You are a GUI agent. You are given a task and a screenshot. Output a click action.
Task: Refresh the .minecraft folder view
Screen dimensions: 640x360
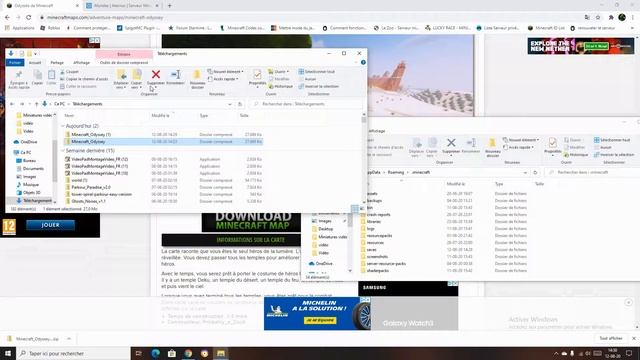[x=535, y=172]
